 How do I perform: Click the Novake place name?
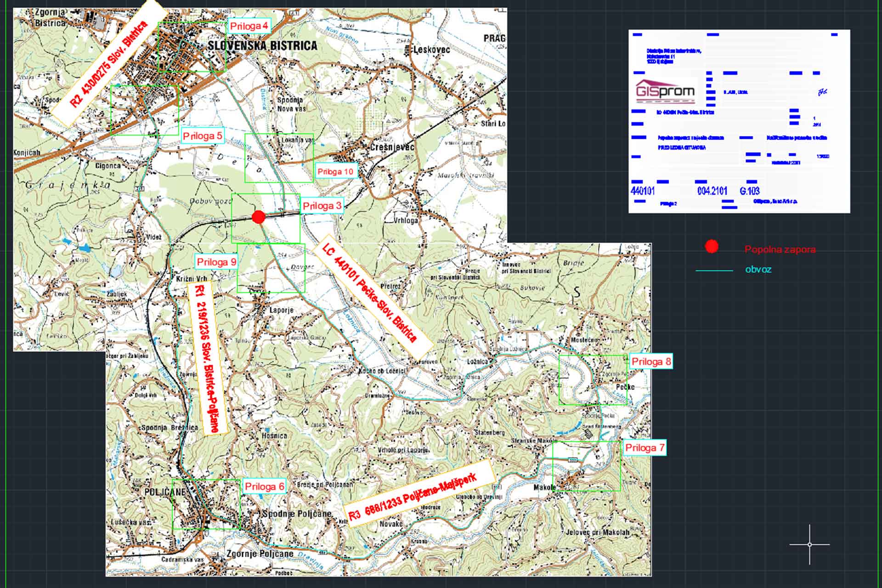[391, 524]
